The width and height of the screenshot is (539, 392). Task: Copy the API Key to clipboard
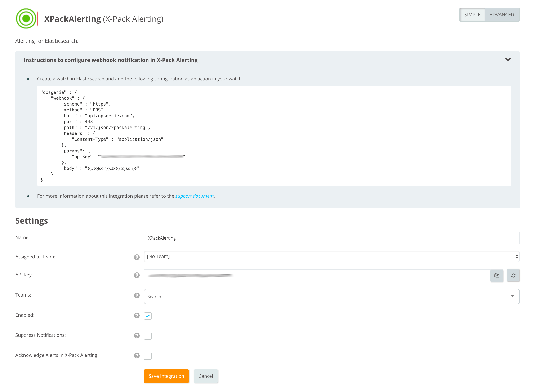pos(497,275)
